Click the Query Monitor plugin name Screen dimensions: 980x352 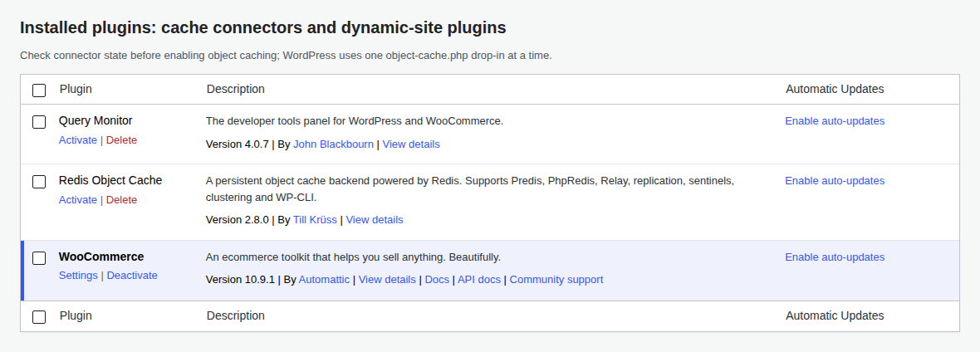point(96,120)
